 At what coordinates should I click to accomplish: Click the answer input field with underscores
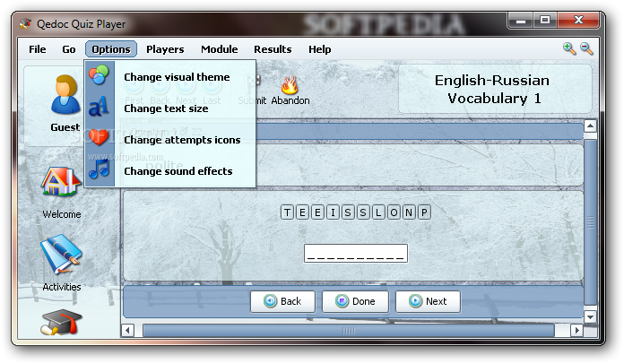[x=356, y=254]
